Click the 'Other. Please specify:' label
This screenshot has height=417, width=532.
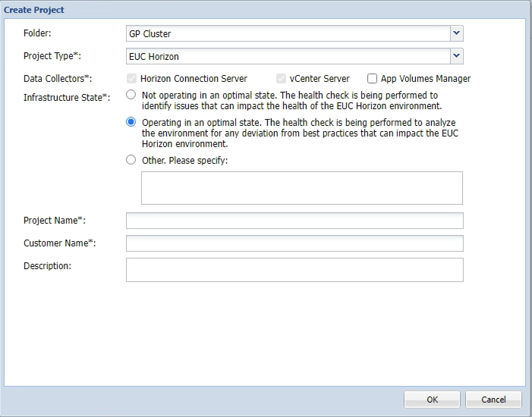(185, 160)
